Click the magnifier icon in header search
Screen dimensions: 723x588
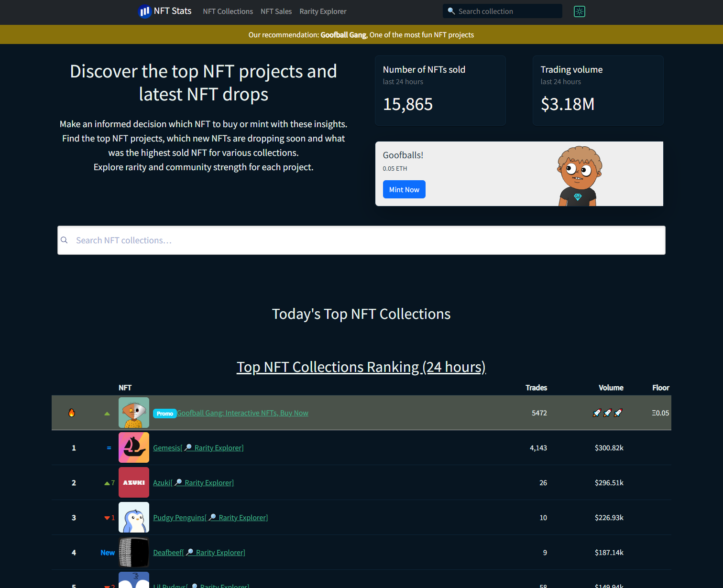pos(451,11)
